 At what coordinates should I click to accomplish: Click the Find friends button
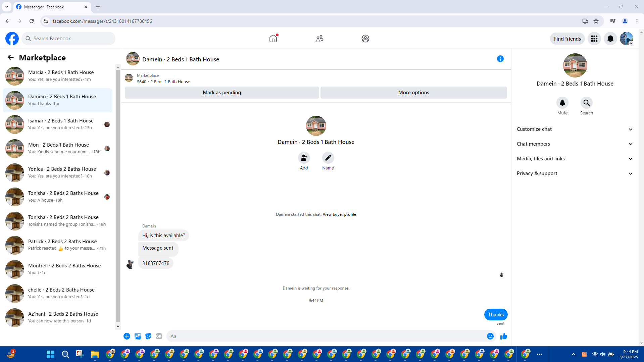pyautogui.click(x=567, y=39)
